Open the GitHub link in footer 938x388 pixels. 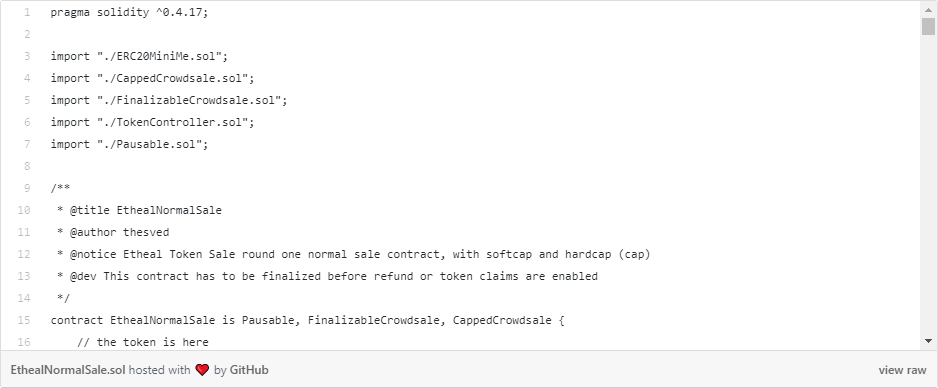point(249,370)
